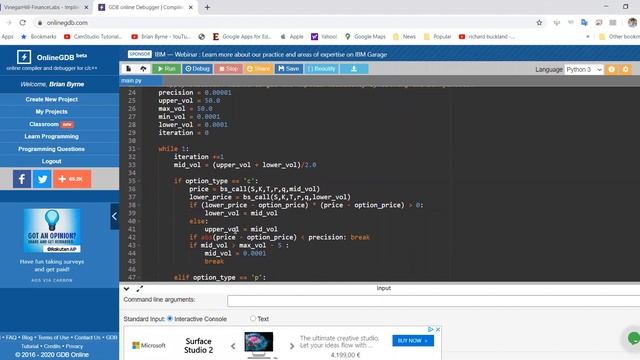The height and width of the screenshot is (360, 640).
Task: Open the editor settings gear icon
Action: tap(625, 69)
